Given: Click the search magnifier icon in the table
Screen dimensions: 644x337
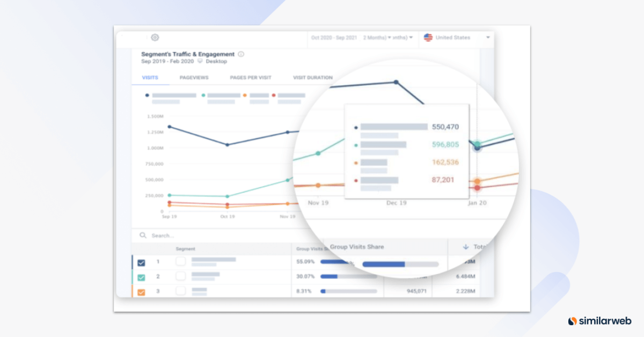Looking at the screenshot, I should coord(142,235).
